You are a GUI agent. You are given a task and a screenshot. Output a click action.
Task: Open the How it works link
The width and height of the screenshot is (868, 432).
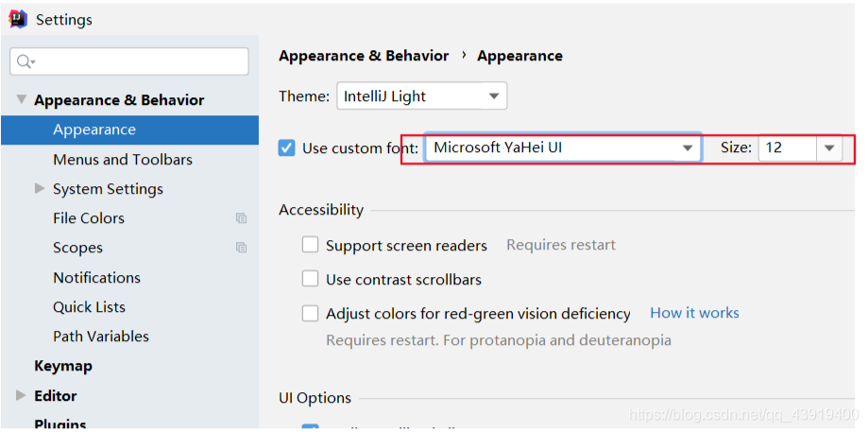(x=694, y=313)
